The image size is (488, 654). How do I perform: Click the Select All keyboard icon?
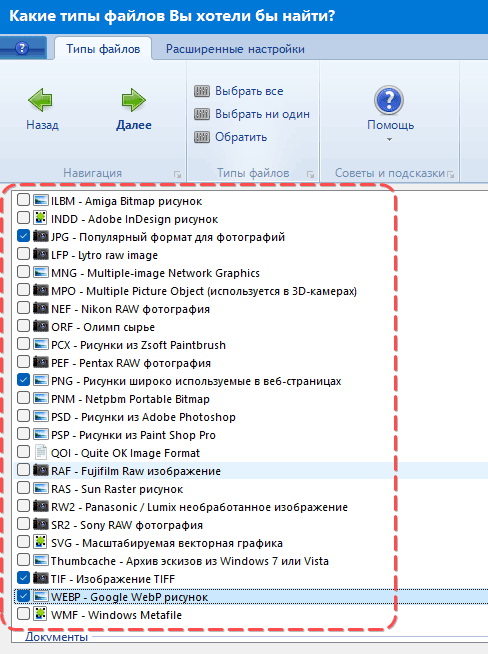[x=202, y=91]
